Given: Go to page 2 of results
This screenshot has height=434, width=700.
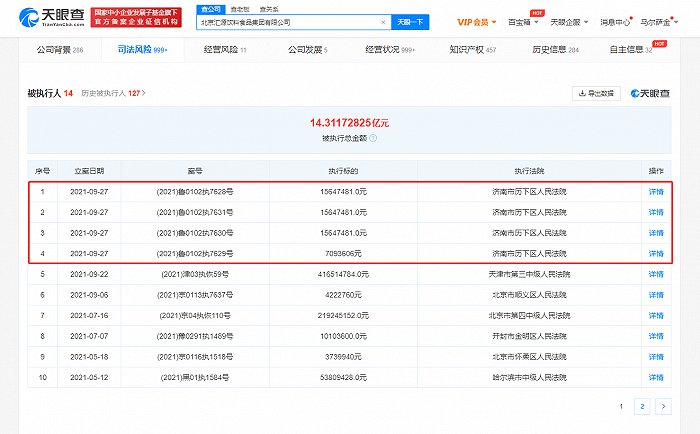Looking at the screenshot, I should click(642, 406).
